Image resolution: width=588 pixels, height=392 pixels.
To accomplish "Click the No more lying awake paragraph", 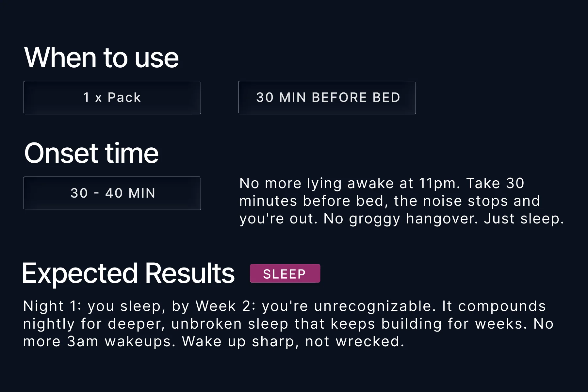I will pyautogui.click(x=401, y=201).
